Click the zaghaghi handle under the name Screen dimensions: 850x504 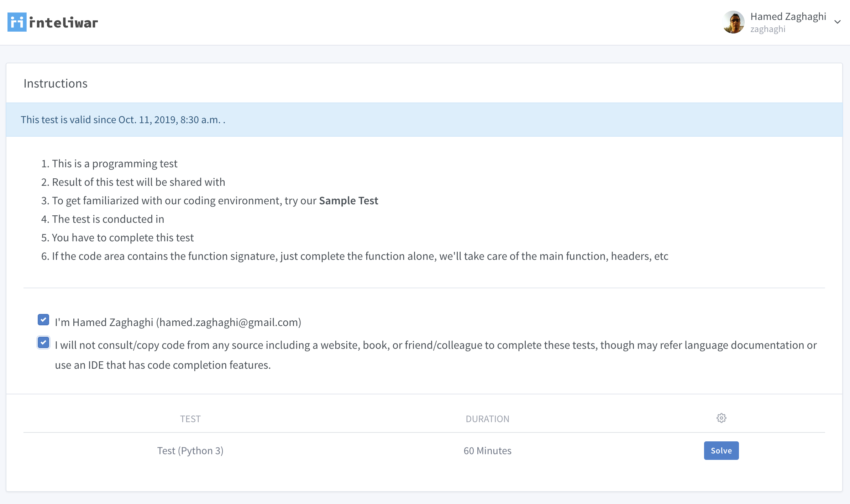point(768,29)
